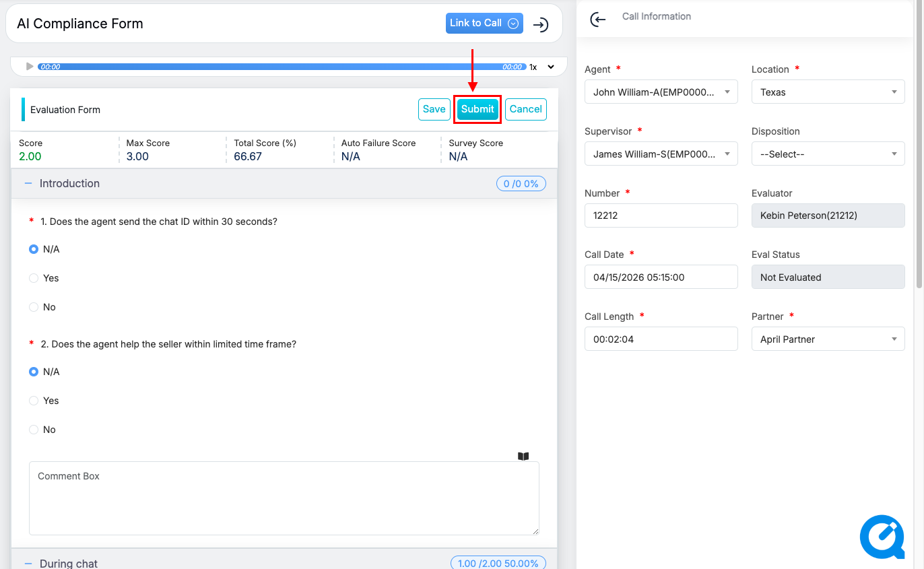Click the audio player play button
This screenshot has height=569, width=924.
(30, 67)
